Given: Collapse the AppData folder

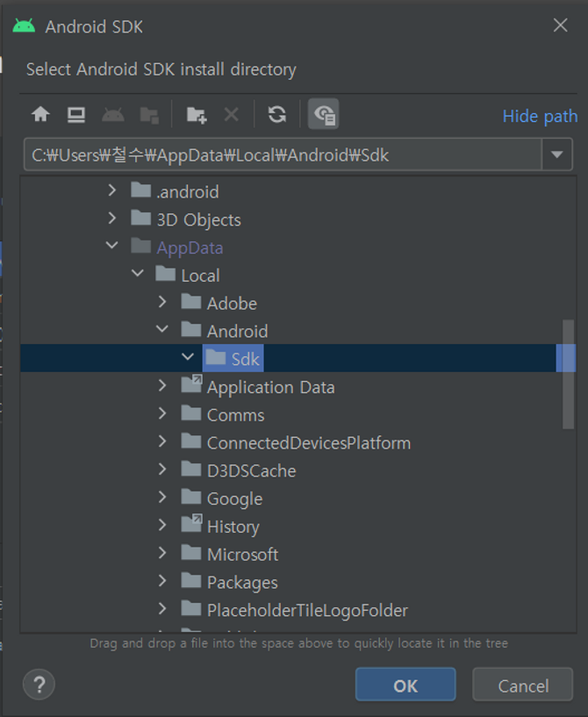Looking at the screenshot, I should pyautogui.click(x=112, y=246).
